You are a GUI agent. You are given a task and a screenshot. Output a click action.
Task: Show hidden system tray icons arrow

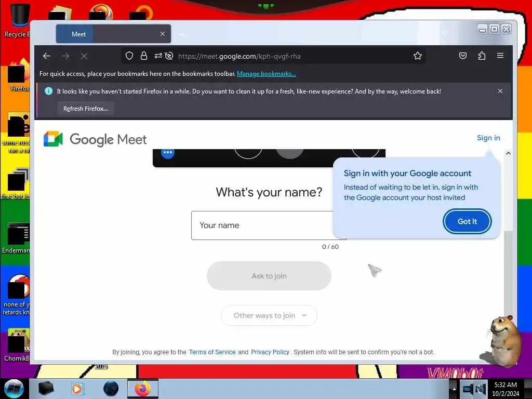coord(454,389)
